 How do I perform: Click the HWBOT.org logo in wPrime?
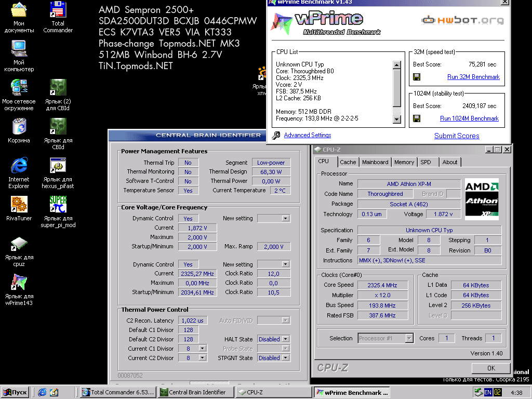coord(463,20)
